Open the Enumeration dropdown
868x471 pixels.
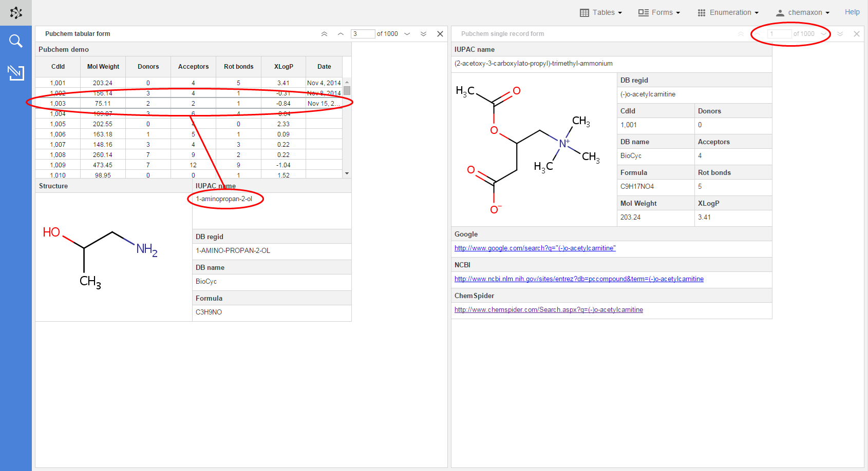(728, 12)
